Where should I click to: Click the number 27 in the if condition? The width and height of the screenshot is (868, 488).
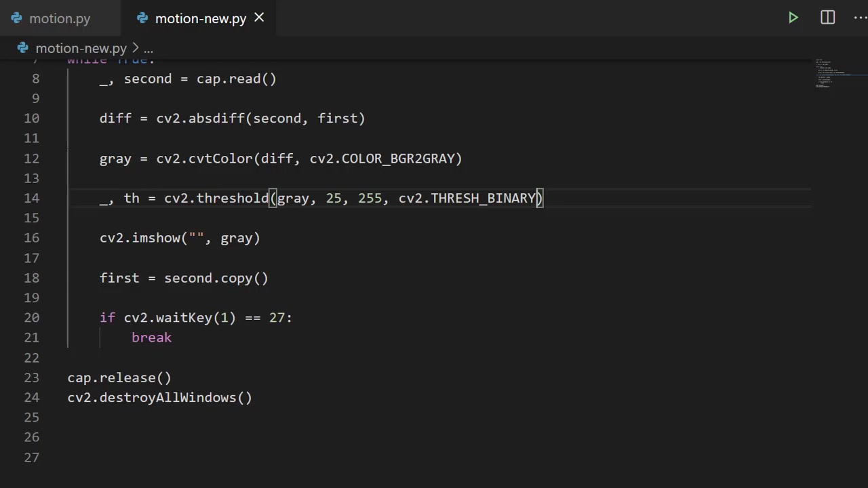[x=277, y=317]
